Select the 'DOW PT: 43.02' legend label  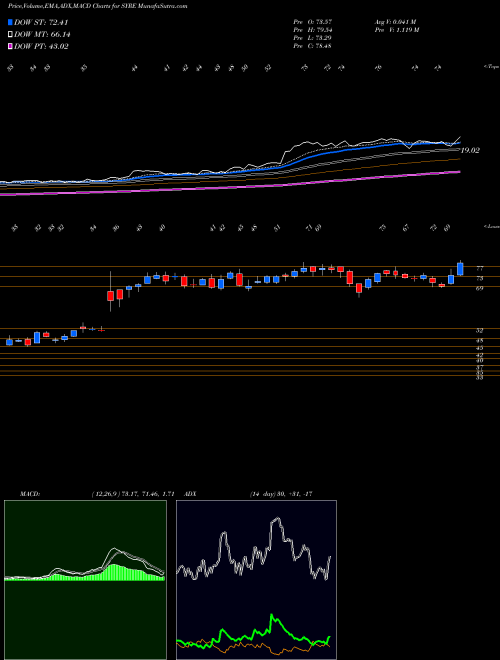tap(41, 46)
